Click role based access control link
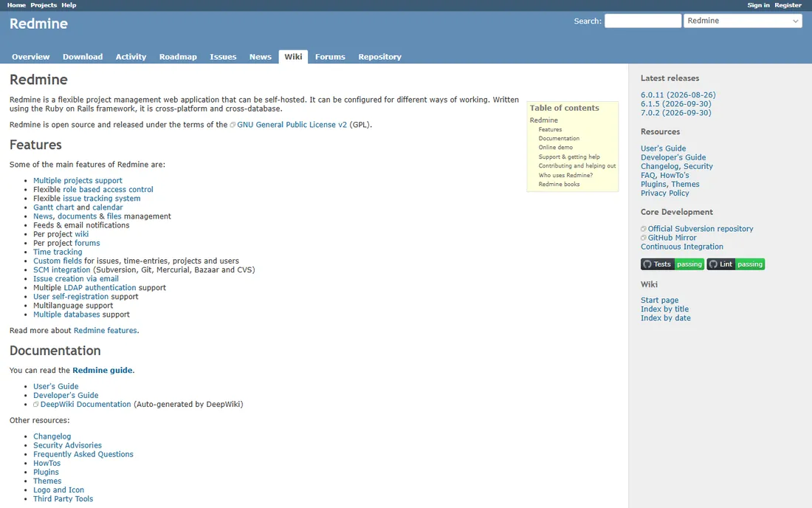 [x=109, y=190]
